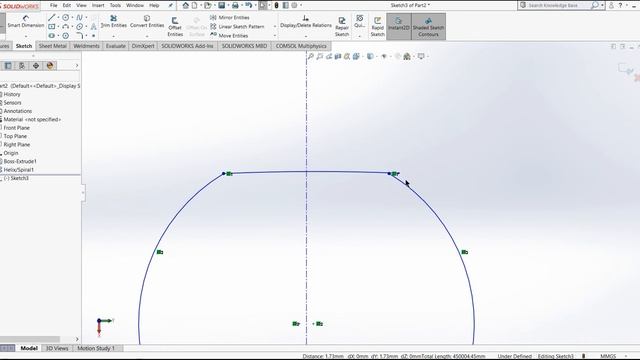Image resolution: width=640 pixels, height=360 pixels.
Task: Click the Rebuild traffic light icon
Action: click(x=276, y=5)
